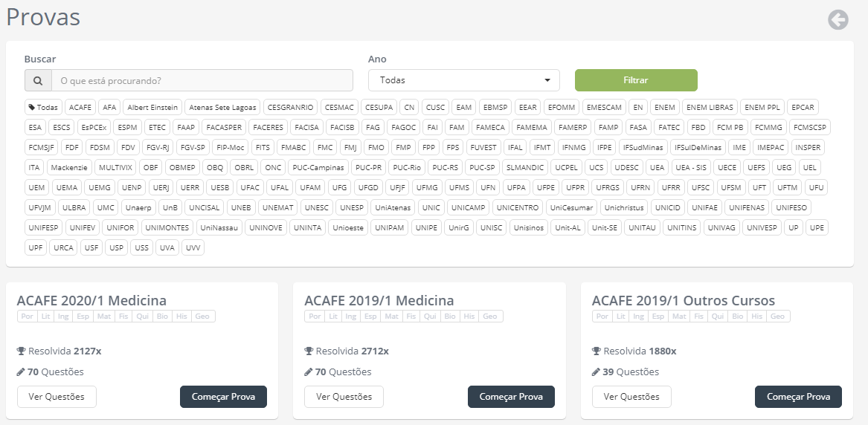Click Ver Questões for ACAFE 2020/1 Medicina
The image size is (868, 425).
point(57,397)
